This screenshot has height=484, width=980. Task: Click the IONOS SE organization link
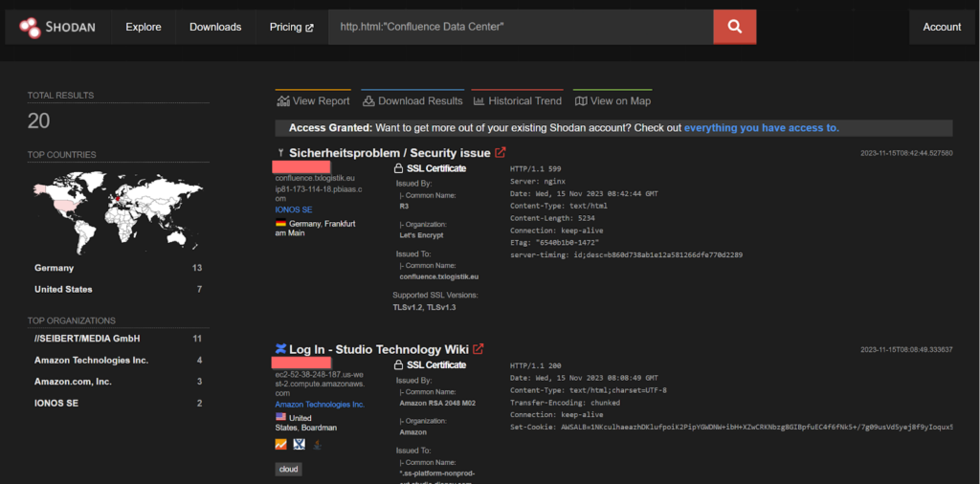tap(294, 209)
